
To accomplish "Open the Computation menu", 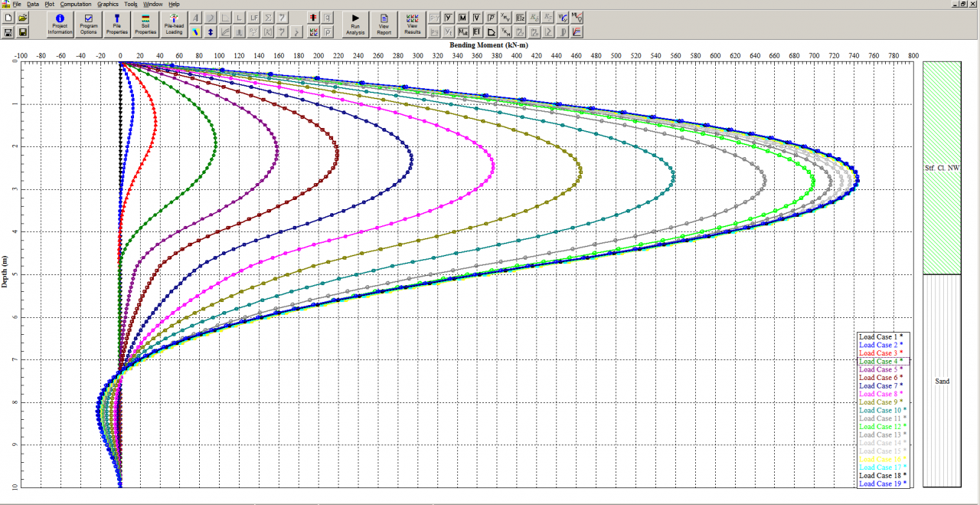I will 76,4.
